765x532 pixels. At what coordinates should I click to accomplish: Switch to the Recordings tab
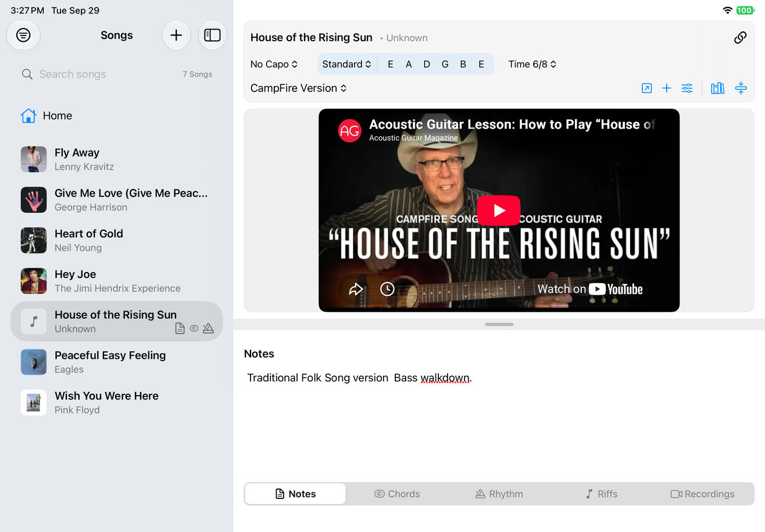(x=703, y=494)
